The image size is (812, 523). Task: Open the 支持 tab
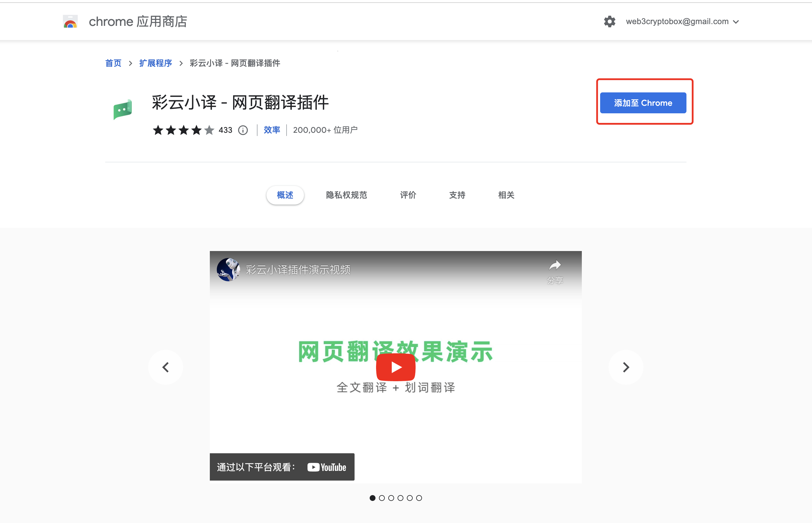pos(457,195)
